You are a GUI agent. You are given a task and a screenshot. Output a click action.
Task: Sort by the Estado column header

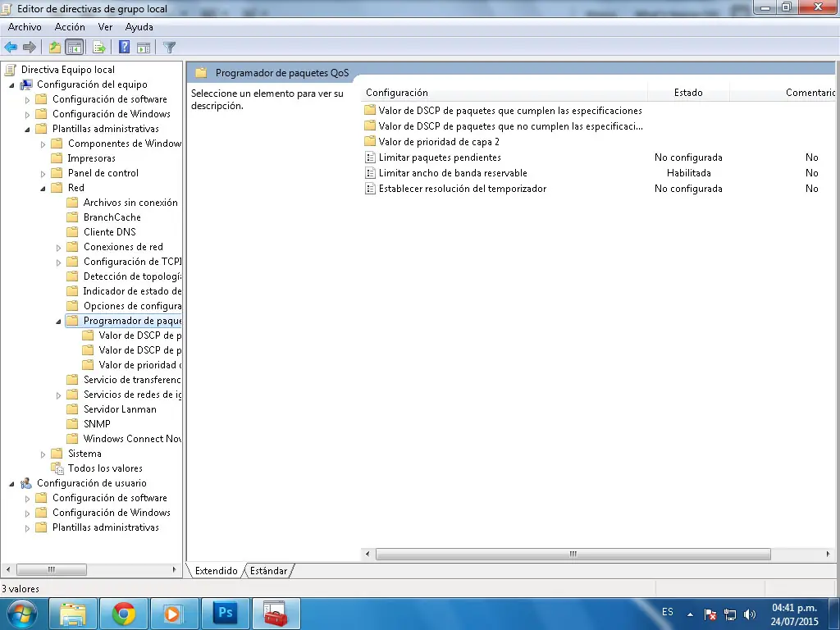(688, 93)
